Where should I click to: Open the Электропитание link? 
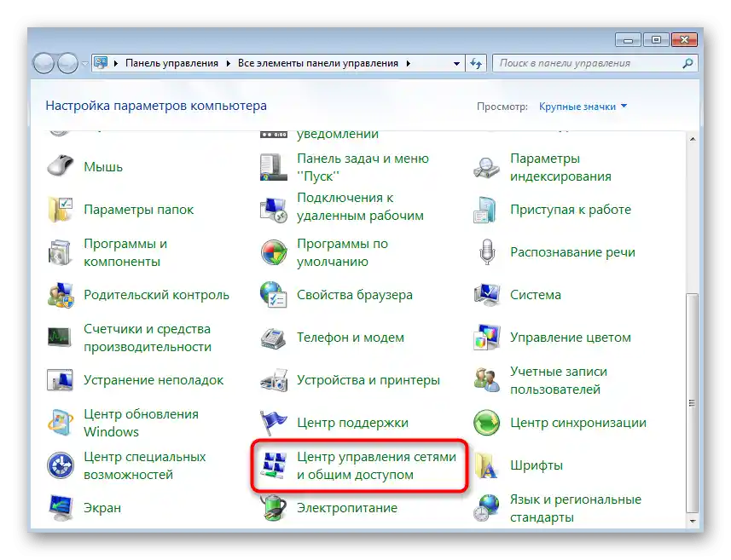[x=347, y=508]
